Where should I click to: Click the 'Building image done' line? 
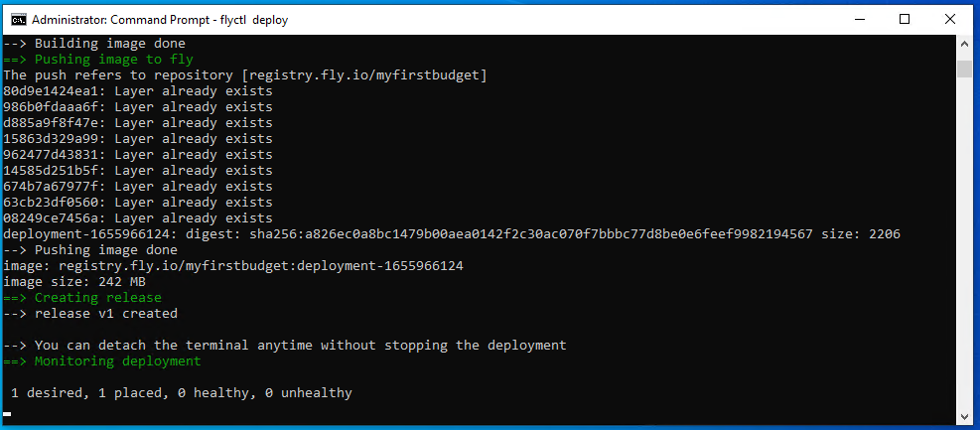point(109,44)
